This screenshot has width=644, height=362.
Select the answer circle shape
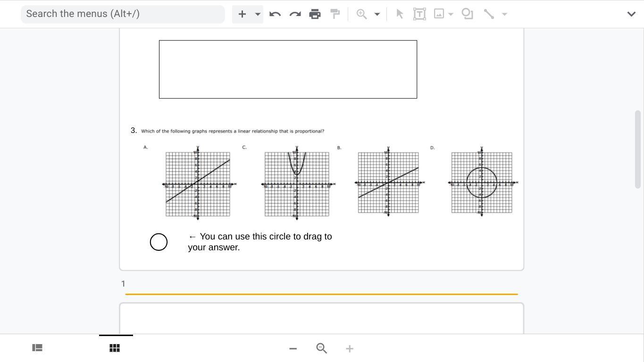coord(159,242)
